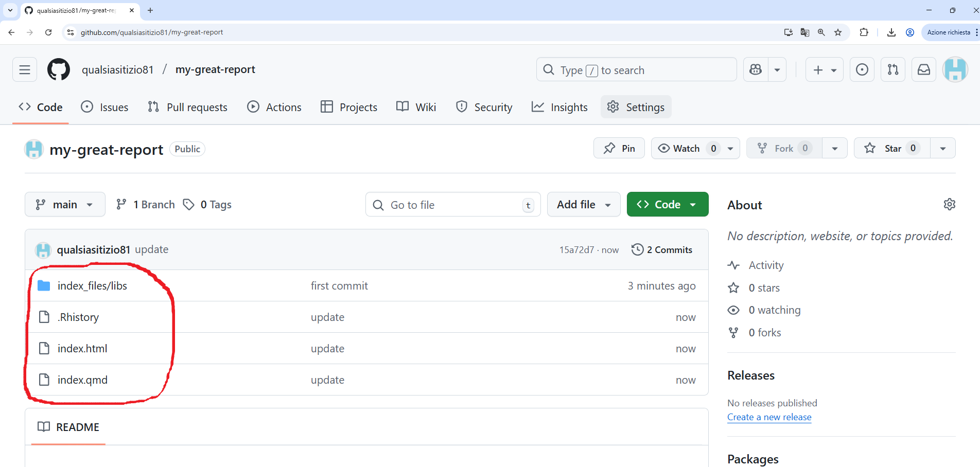Click Create a new release link
Viewport: 980px width, 467px height.
(769, 417)
